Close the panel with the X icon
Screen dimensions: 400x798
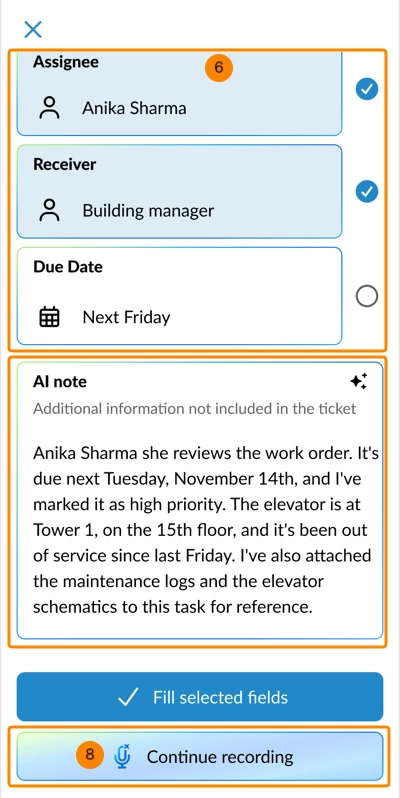[33, 30]
